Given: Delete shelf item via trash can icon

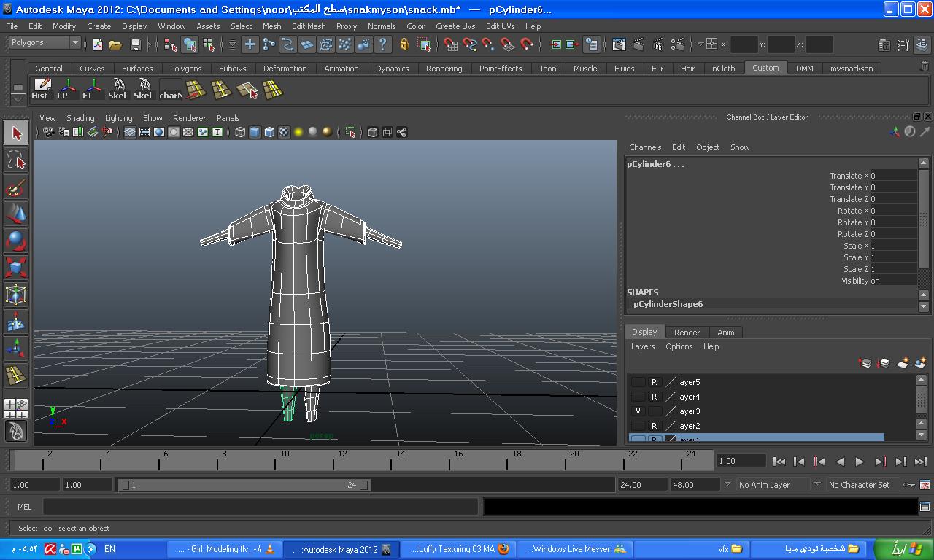Looking at the screenshot, I should [x=925, y=66].
